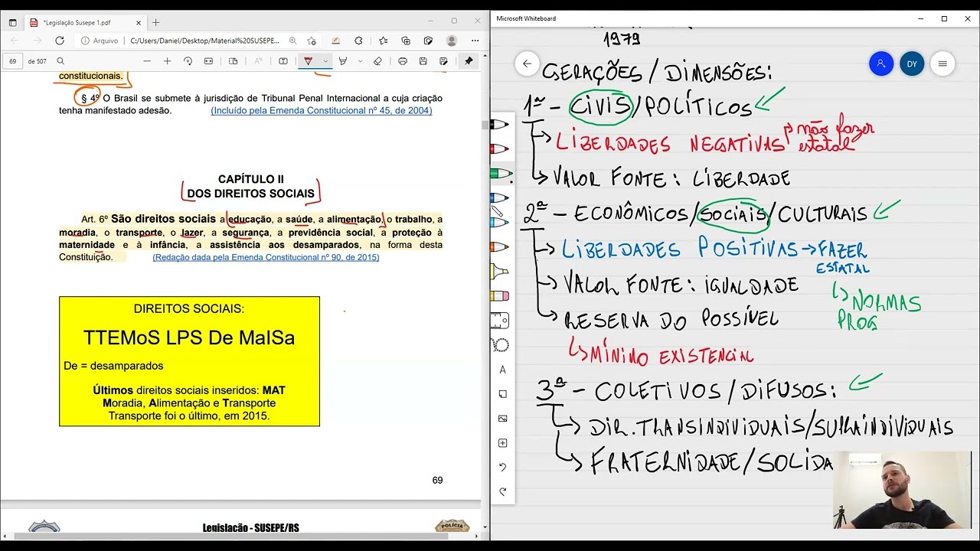Image resolution: width=980 pixels, height=551 pixels.
Task: Open Collections in the browser
Action: point(406,41)
